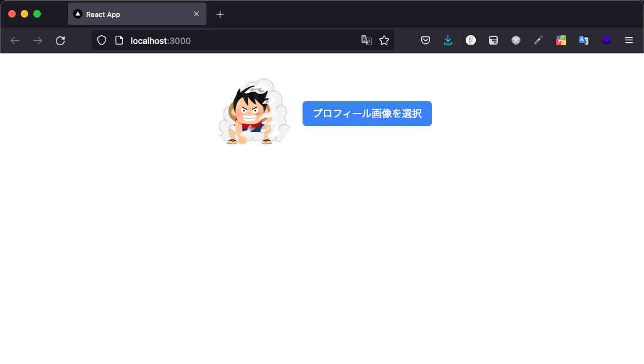Click the gray circular extension icon

(x=516, y=40)
